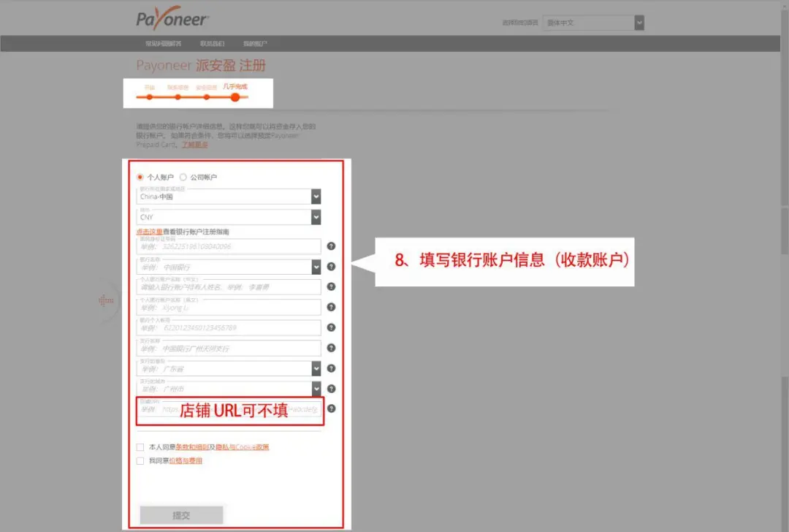The height and width of the screenshot is (532, 789).
Task: Check the 本人同意条款和细则 agreement checkbox
Action: coord(140,448)
